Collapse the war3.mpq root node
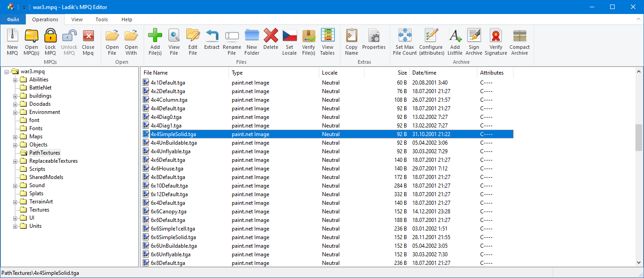644x278 pixels. pyautogui.click(x=6, y=71)
